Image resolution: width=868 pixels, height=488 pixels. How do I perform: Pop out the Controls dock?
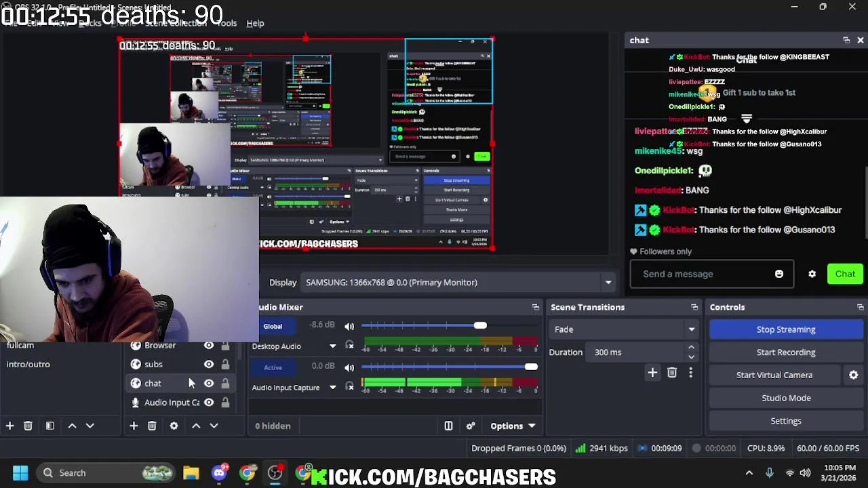(x=861, y=307)
